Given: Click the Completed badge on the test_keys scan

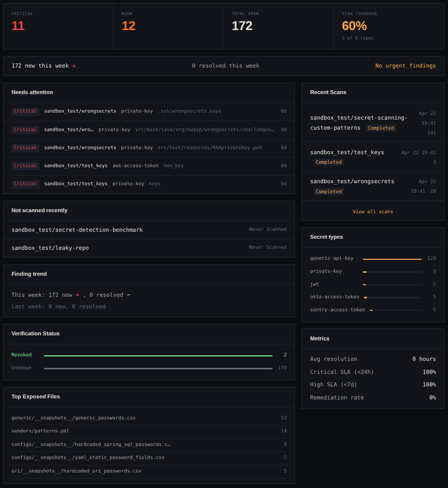Looking at the screenshot, I should tap(328, 162).
